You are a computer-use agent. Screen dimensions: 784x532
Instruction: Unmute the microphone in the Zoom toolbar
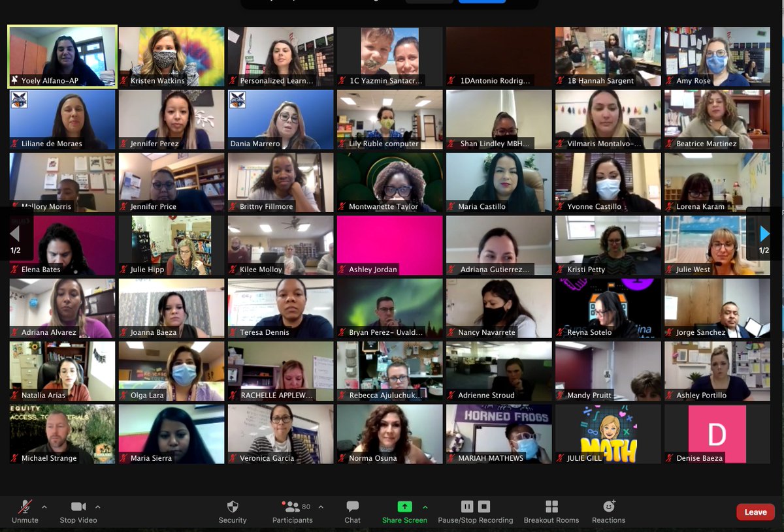25,512
